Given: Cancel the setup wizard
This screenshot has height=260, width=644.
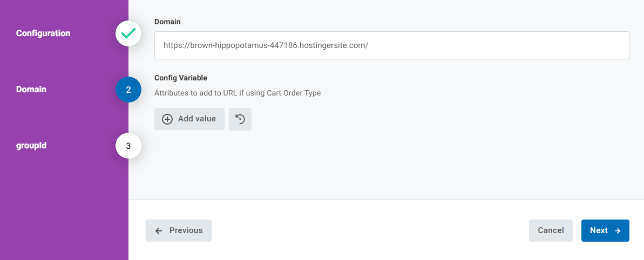Looking at the screenshot, I should pyautogui.click(x=551, y=230).
